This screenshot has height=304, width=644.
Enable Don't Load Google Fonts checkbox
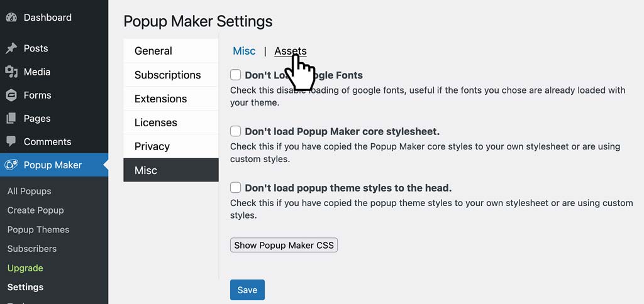coord(235,75)
